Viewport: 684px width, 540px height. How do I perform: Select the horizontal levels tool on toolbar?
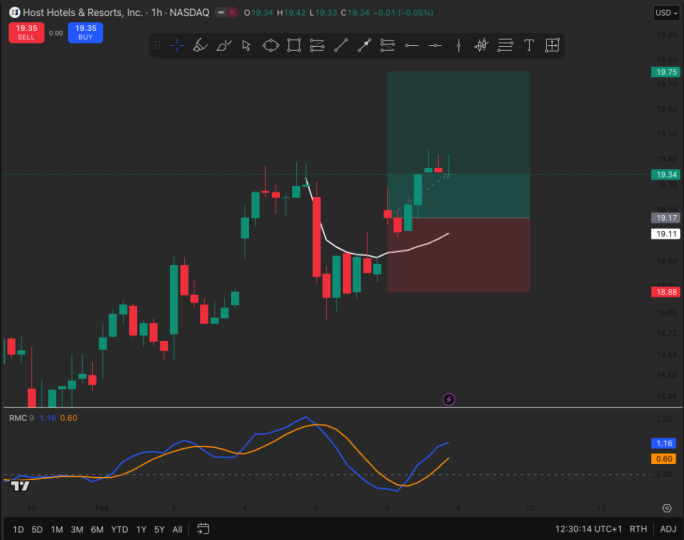pos(505,45)
